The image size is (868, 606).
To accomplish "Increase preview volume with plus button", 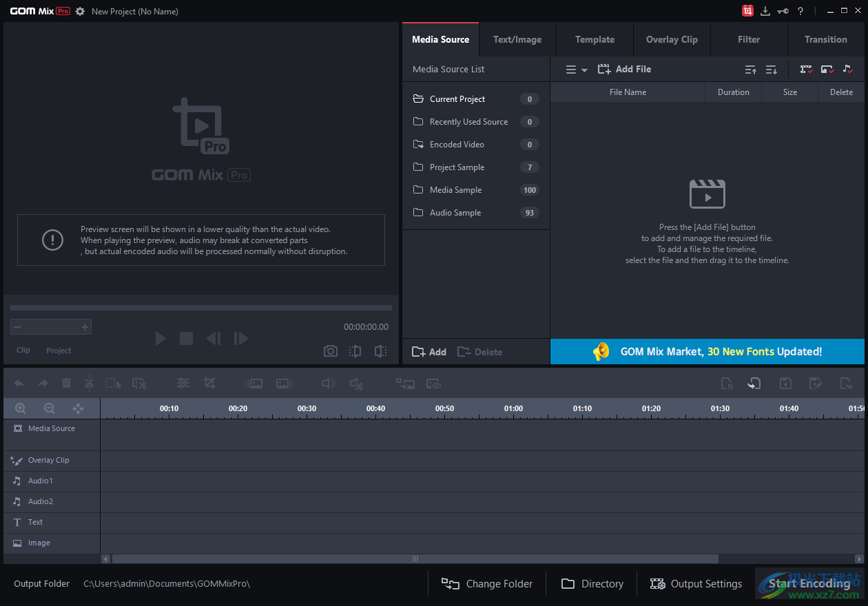I will click(85, 327).
